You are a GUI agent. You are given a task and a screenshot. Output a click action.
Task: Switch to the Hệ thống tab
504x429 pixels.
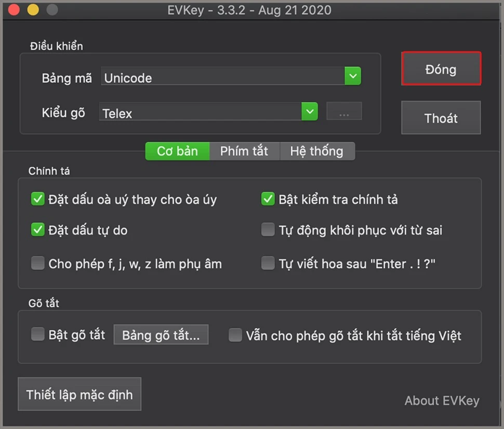(x=317, y=151)
